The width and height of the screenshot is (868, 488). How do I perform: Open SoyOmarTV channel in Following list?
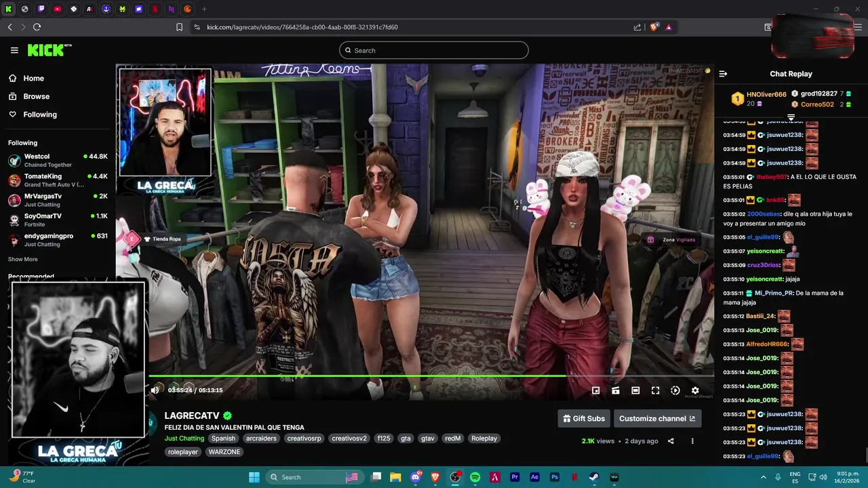(58, 220)
